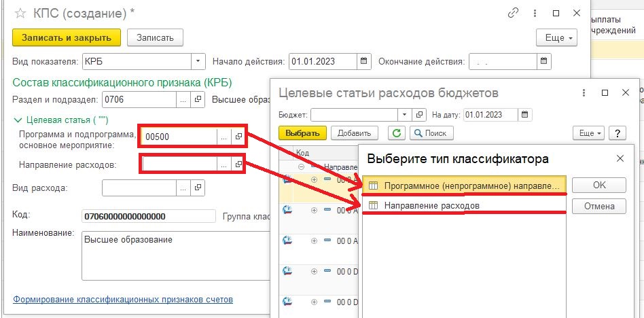Image resolution: width=644 pixels, height=318 pixels.
Task: Click the Добавить button
Action: [x=354, y=133]
